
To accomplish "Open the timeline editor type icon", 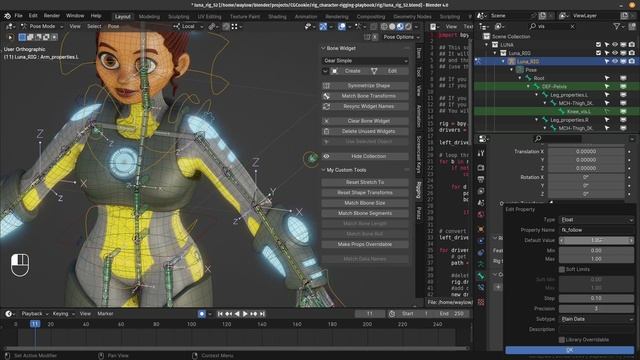I will pyautogui.click(x=9, y=314).
